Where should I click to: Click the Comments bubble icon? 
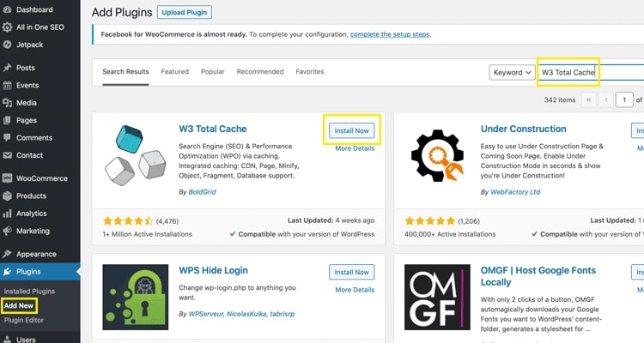7,138
